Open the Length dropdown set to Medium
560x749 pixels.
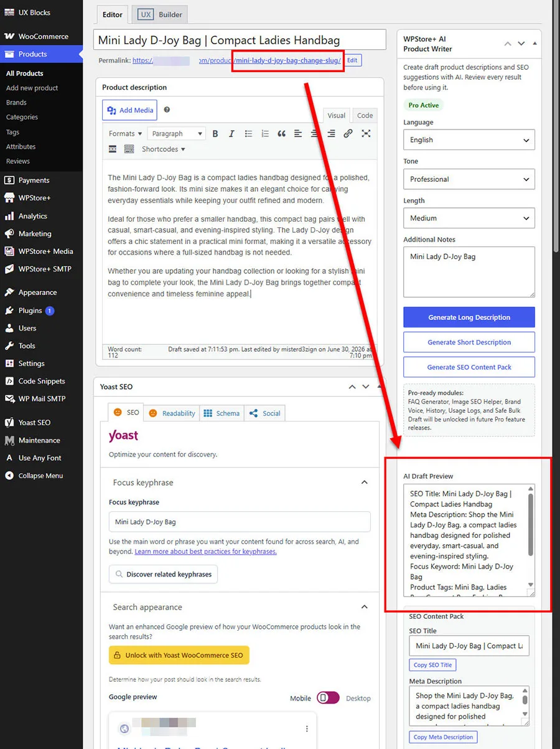point(469,219)
